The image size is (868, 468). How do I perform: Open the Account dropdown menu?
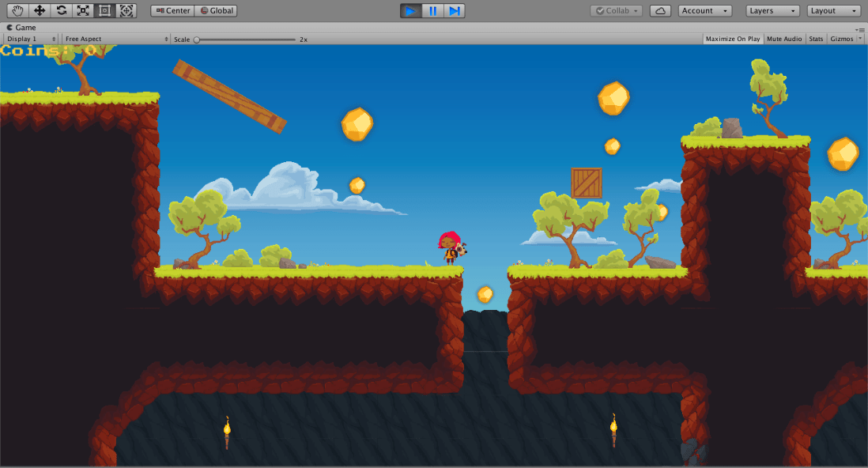point(708,11)
